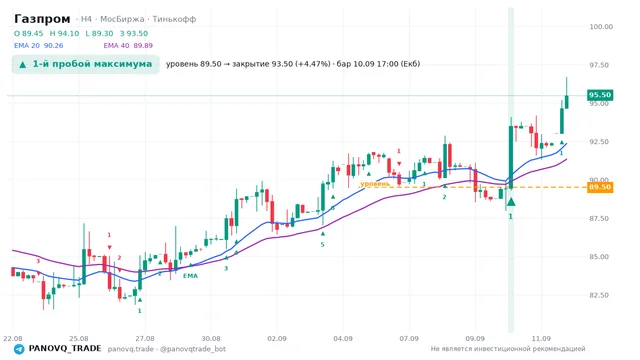Viewport: 640px width, 360px height.
Task: Click the investment disclaimer text in footer
Action: (x=508, y=349)
